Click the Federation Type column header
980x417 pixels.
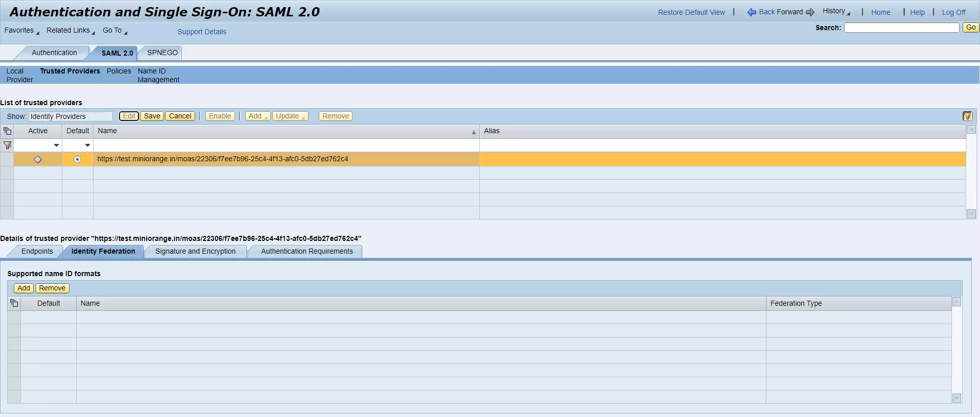point(858,303)
